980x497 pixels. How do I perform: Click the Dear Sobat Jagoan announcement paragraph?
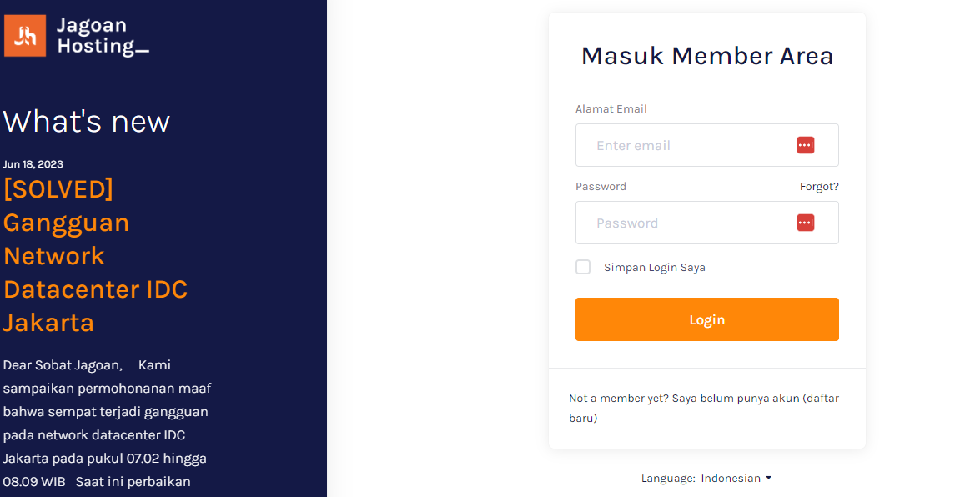point(107,424)
